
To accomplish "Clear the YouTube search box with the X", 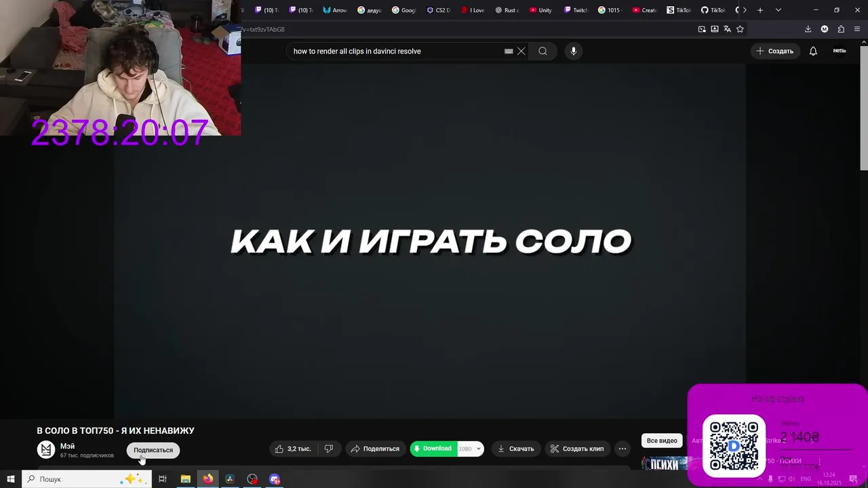I will 521,52.
